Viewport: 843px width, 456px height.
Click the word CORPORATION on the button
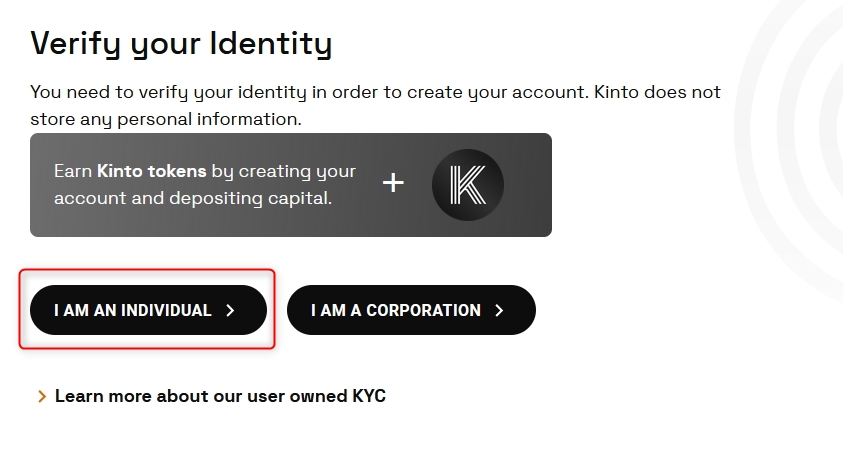[424, 311]
